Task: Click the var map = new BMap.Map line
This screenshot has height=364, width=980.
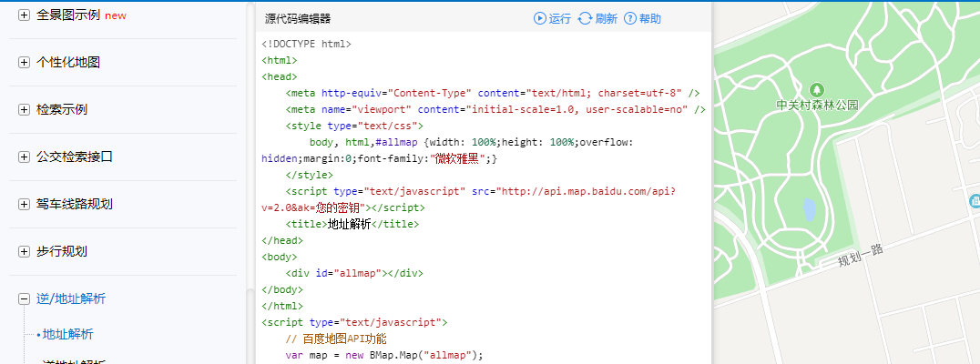Action: click(384, 355)
